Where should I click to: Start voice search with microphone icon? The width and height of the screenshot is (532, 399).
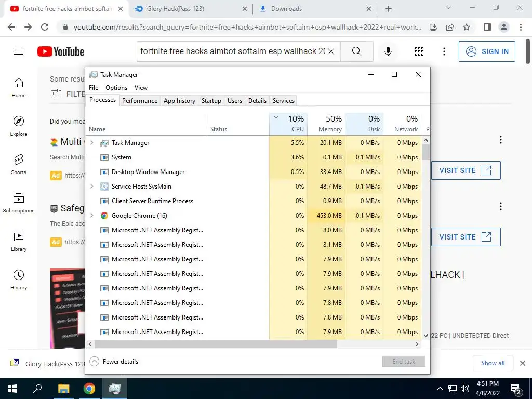pos(388,51)
